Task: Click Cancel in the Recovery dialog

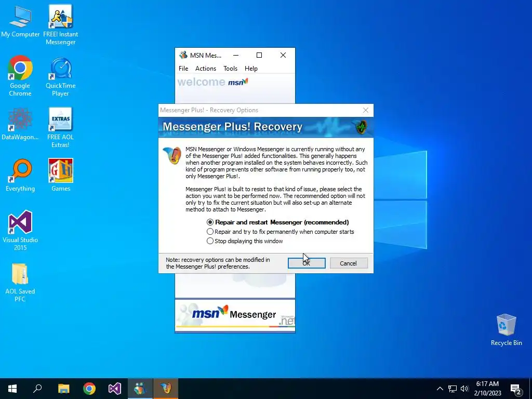Action: click(349, 263)
